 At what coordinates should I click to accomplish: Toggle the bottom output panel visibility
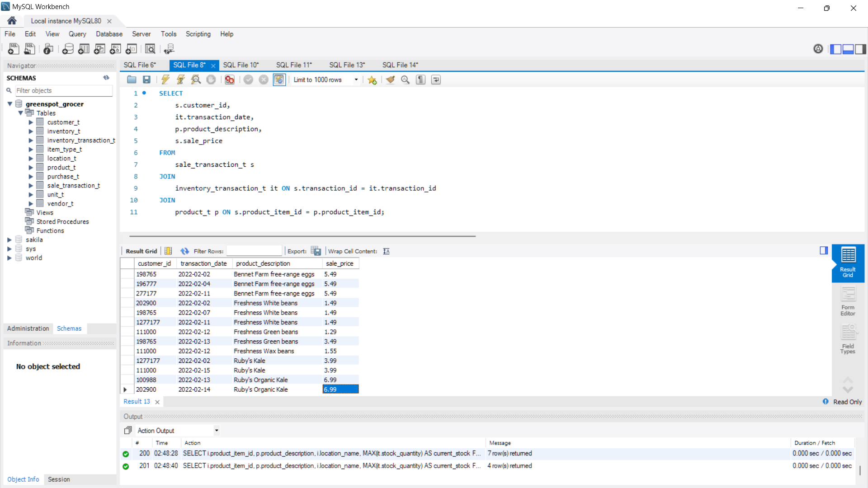tap(848, 49)
